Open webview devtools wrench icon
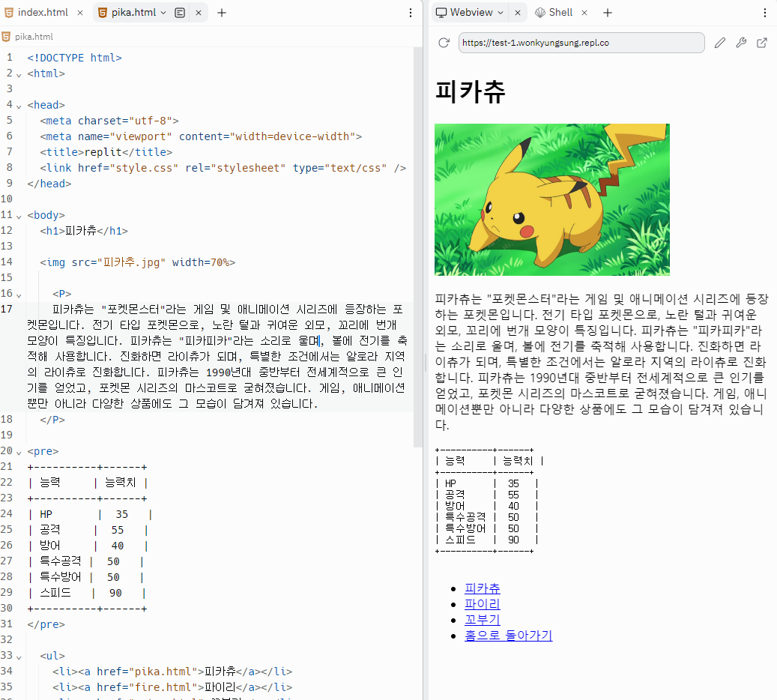Image resolution: width=777 pixels, height=700 pixels. 741,43
